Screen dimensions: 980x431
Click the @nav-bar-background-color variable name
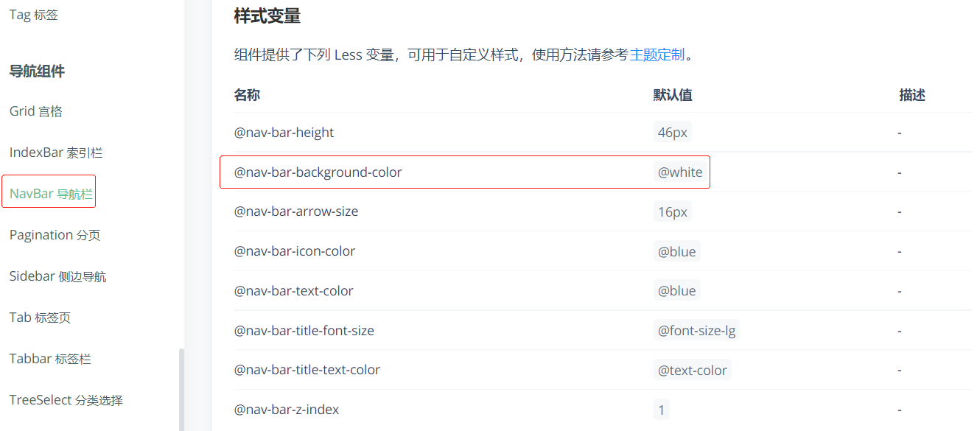pyautogui.click(x=318, y=172)
